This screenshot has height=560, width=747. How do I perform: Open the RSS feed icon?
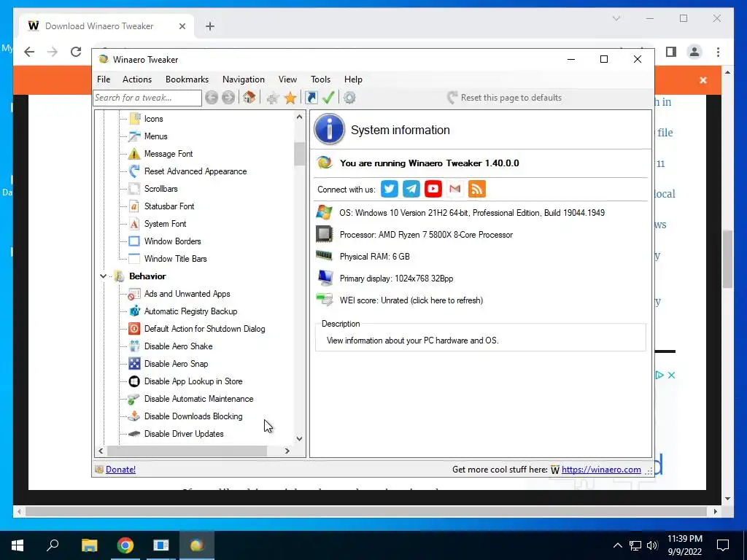click(x=477, y=189)
